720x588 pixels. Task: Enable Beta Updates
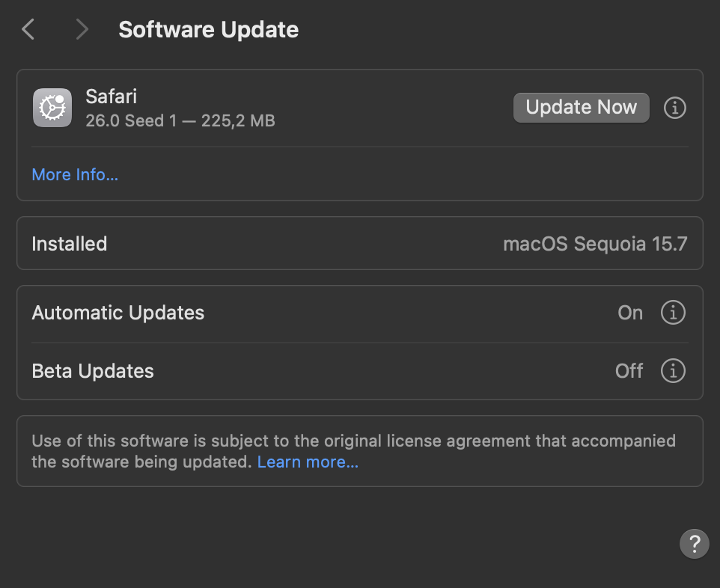coord(629,371)
